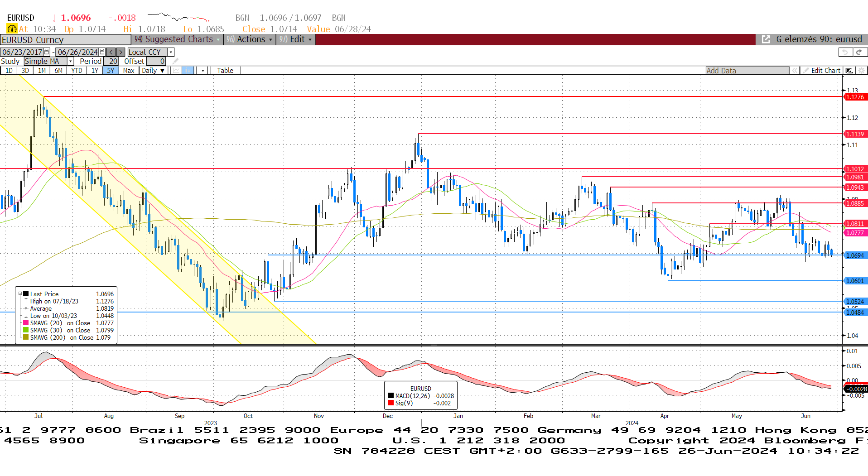Click the EURUSD market status clock icon

12,29
